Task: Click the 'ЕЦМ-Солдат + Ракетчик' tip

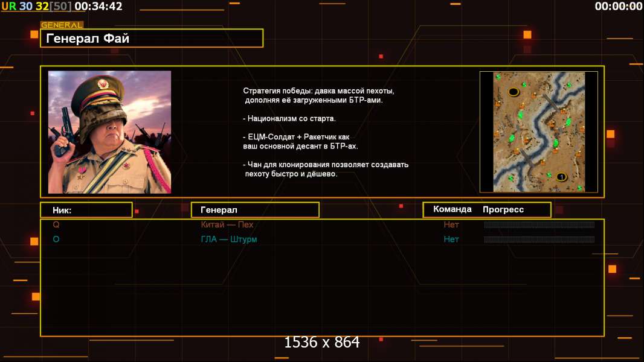Action: [300, 141]
